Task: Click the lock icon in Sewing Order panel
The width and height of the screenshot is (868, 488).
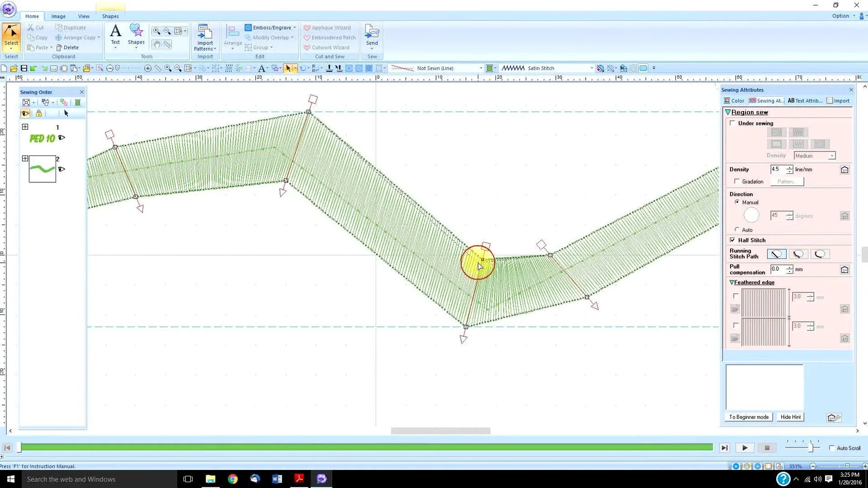Action: coord(39,113)
